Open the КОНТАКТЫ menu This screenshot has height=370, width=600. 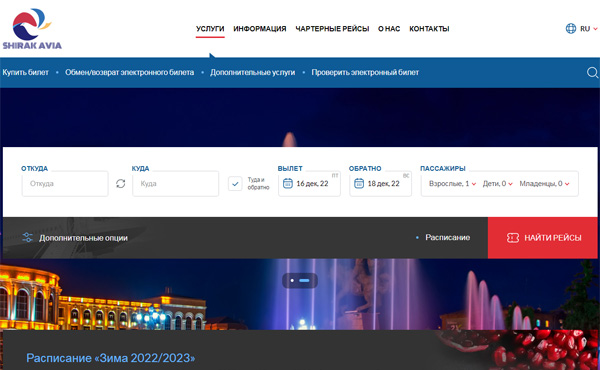pyautogui.click(x=429, y=29)
